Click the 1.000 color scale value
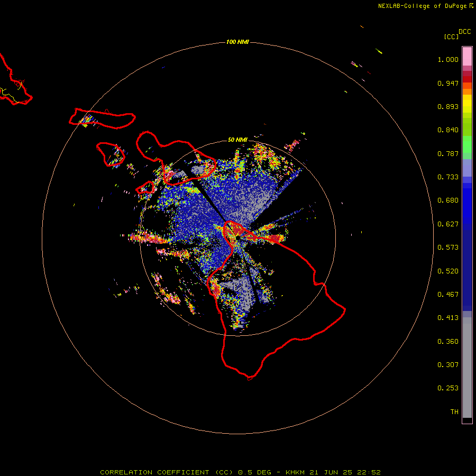The width and height of the screenshot is (476, 476). (x=448, y=59)
